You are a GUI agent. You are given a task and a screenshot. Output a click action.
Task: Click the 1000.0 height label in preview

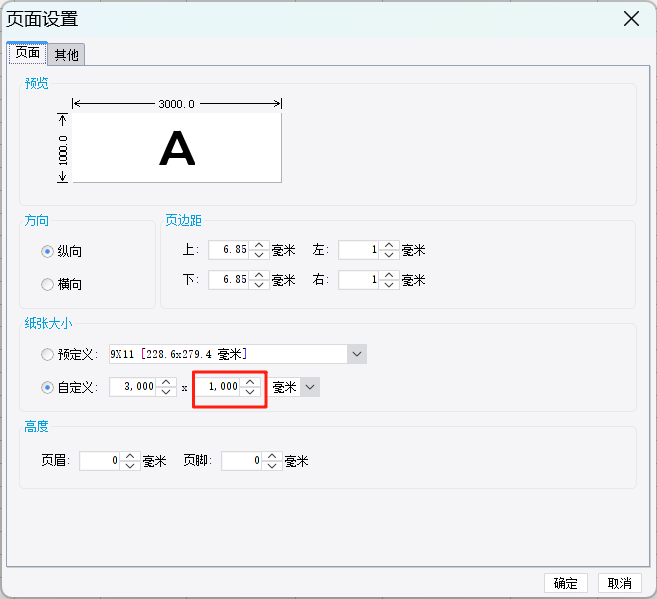[63, 150]
